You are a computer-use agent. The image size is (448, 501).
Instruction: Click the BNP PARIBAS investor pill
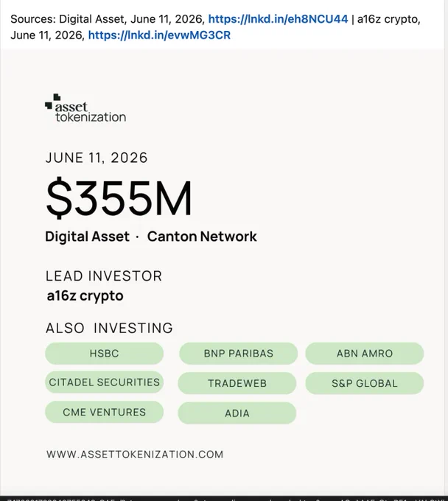coord(239,354)
